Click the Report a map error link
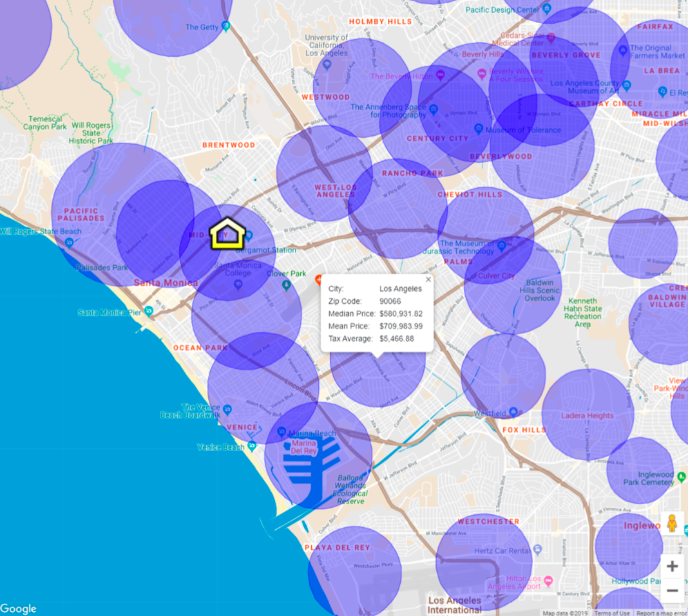 tap(661, 613)
